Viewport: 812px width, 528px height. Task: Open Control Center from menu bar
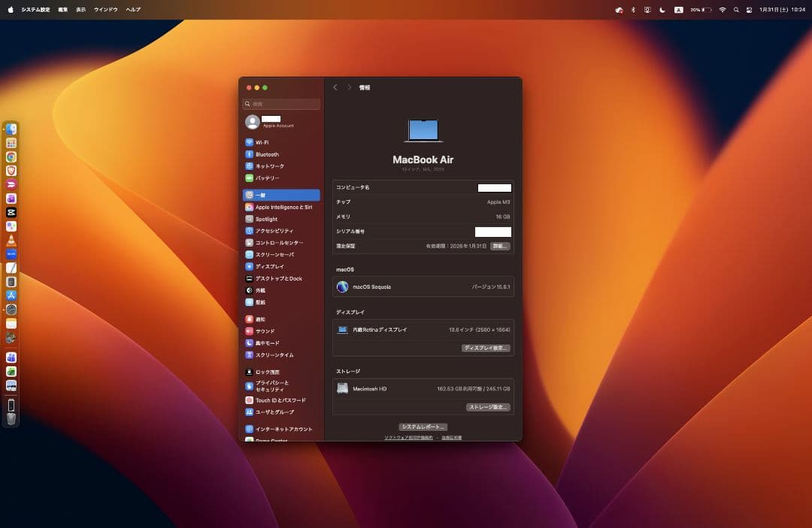(749, 10)
